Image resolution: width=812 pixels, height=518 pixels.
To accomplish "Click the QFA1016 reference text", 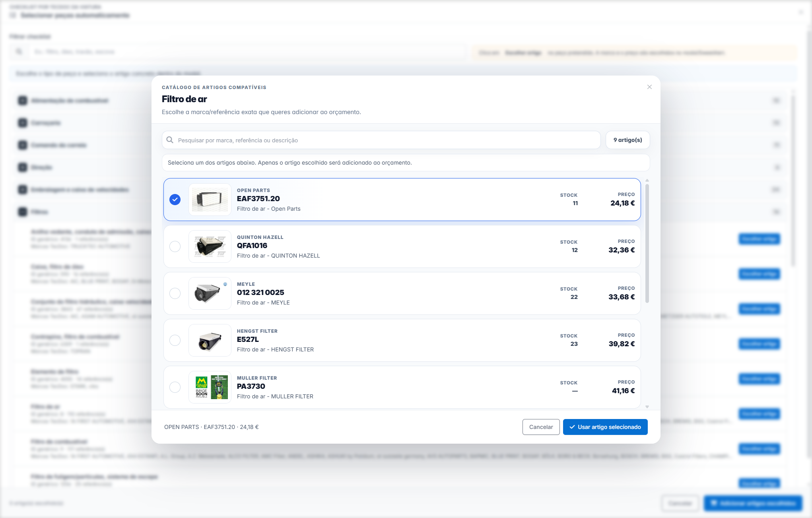I will click(252, 246).
